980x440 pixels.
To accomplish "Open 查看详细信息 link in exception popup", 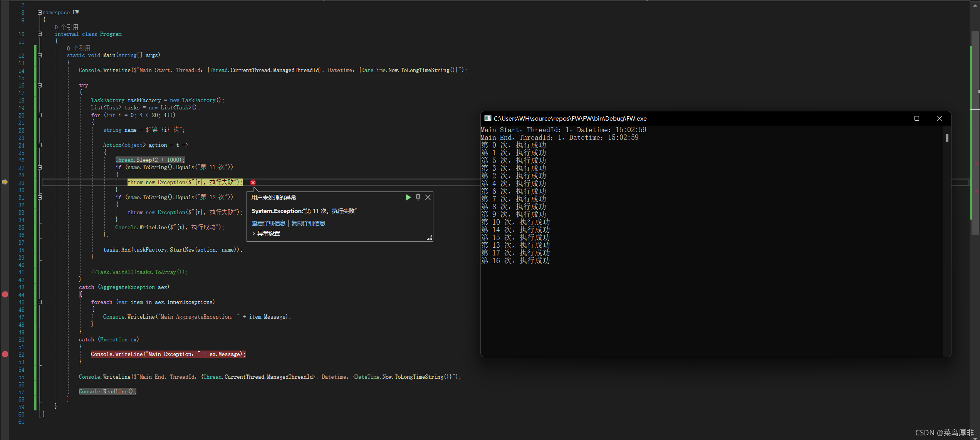I will [x=268, y=223].
